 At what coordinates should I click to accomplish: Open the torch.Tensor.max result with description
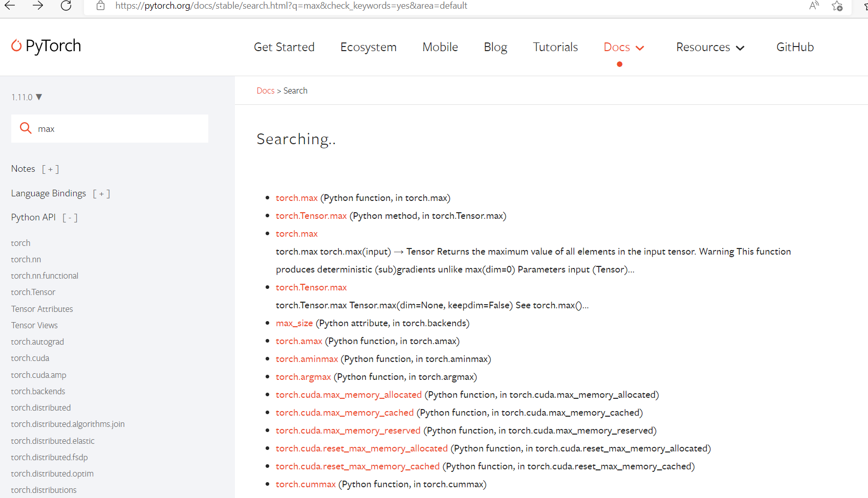click(311, 287)
